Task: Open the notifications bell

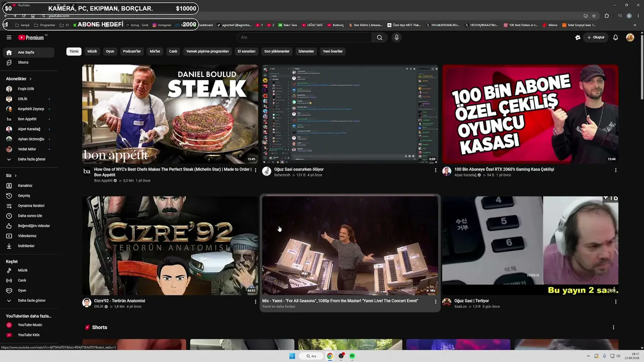Action: 615,37
